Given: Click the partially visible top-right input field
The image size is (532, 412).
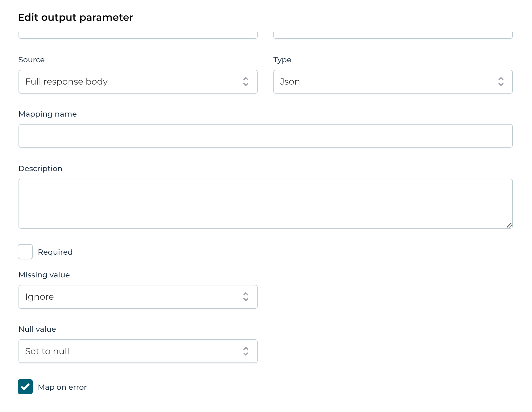Looking at the screenshot, I should click(393, 35).
